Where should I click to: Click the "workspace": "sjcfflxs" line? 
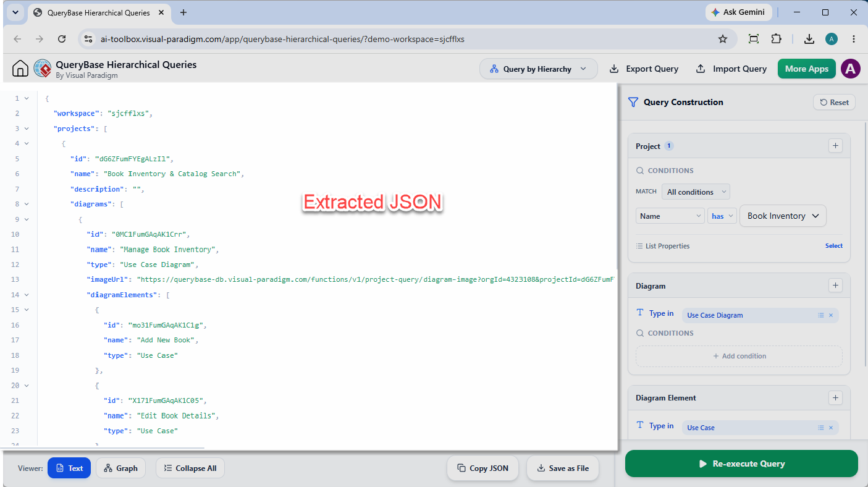click(103, 113)
